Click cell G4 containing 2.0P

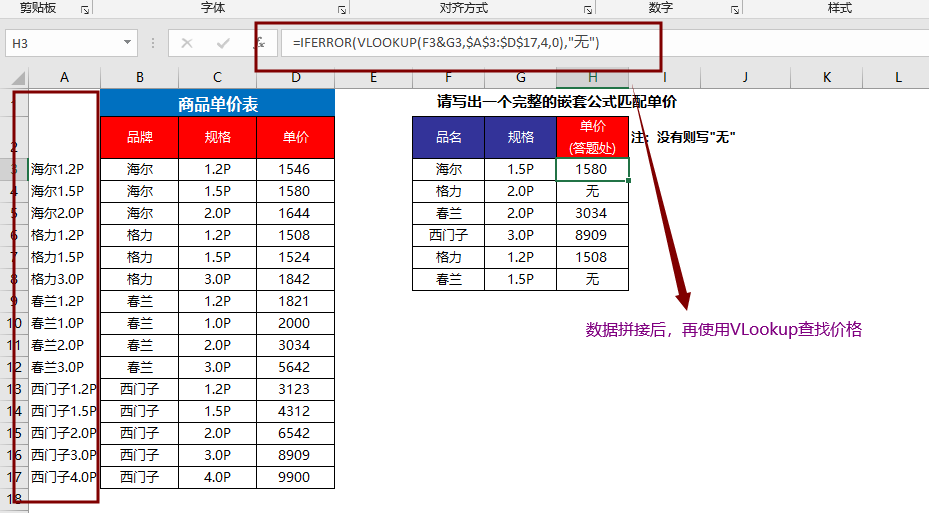point(520,191)
